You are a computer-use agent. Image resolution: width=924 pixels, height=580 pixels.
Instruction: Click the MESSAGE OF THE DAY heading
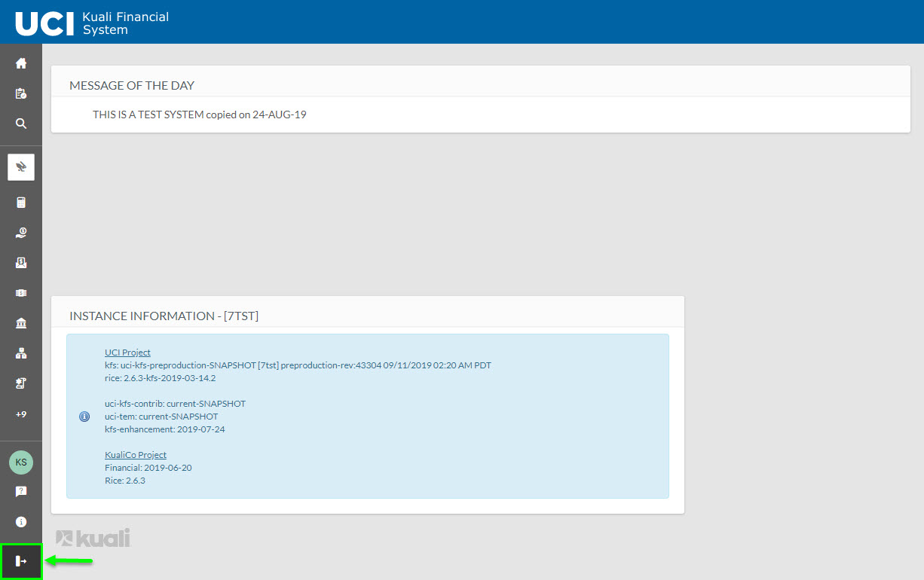(132, 86)
